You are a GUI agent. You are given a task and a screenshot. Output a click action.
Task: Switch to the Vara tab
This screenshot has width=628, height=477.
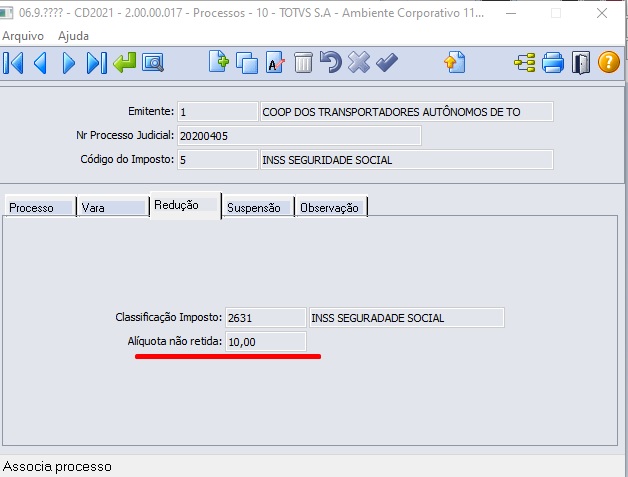coord(113,207)
